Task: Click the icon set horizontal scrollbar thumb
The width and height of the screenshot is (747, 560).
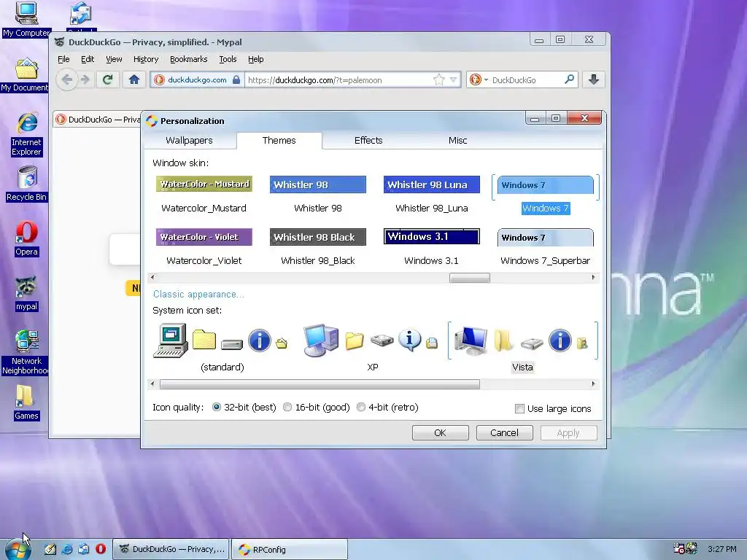Action: point(320,384)
